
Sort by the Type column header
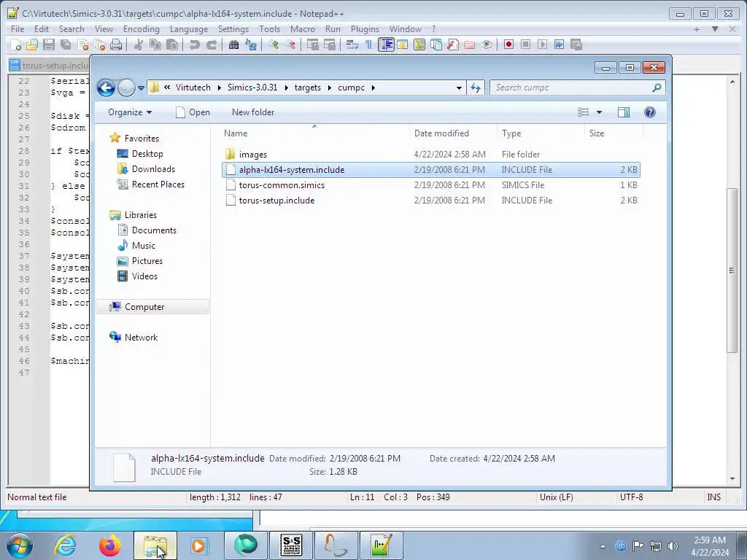[511, 133]
